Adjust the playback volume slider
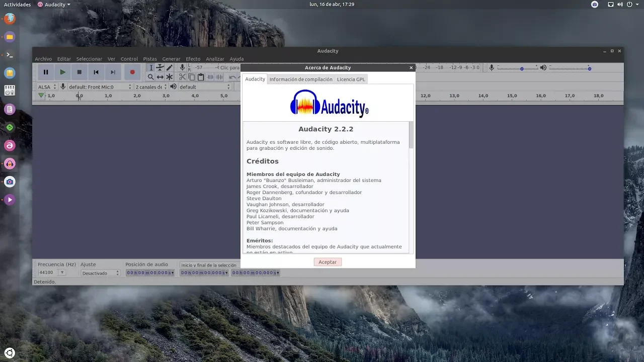 [570, 68]
